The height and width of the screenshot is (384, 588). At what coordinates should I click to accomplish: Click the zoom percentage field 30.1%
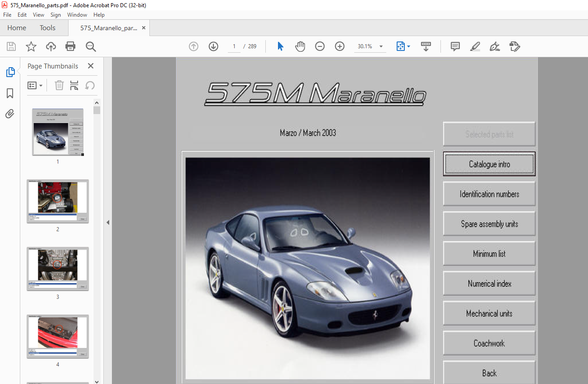pos(365,46)
